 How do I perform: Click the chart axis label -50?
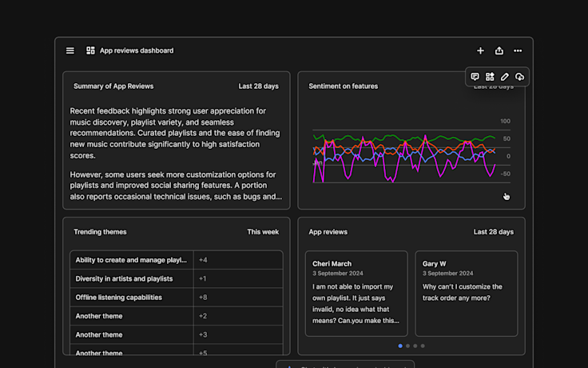click(506, 174)
